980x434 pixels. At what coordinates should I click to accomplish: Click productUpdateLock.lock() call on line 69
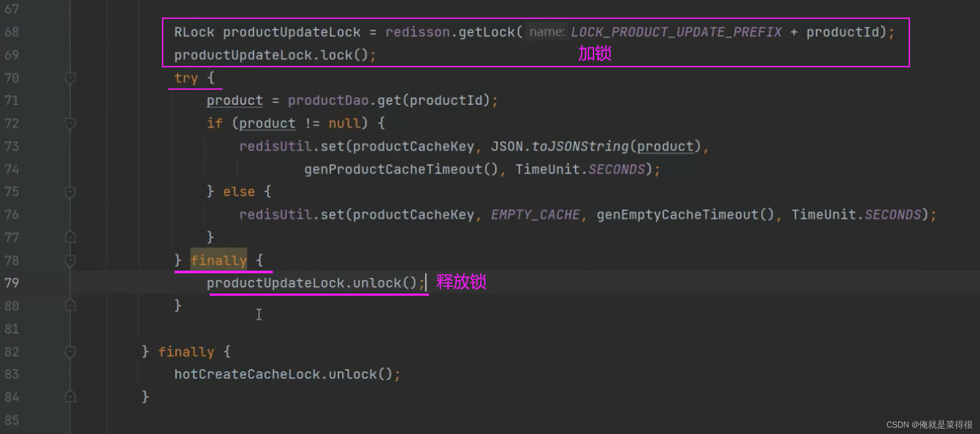pyautogui.click(x=271, y=55)
